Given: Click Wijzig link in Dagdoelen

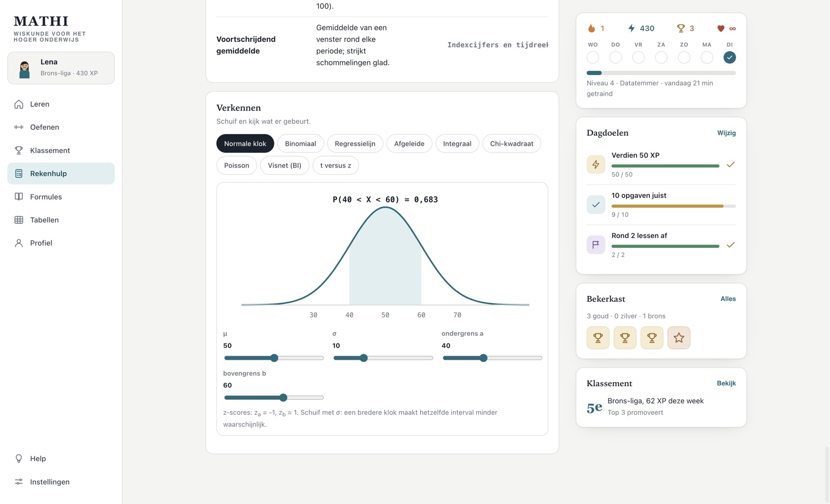Looking at the screenshot, I should 726,133.
